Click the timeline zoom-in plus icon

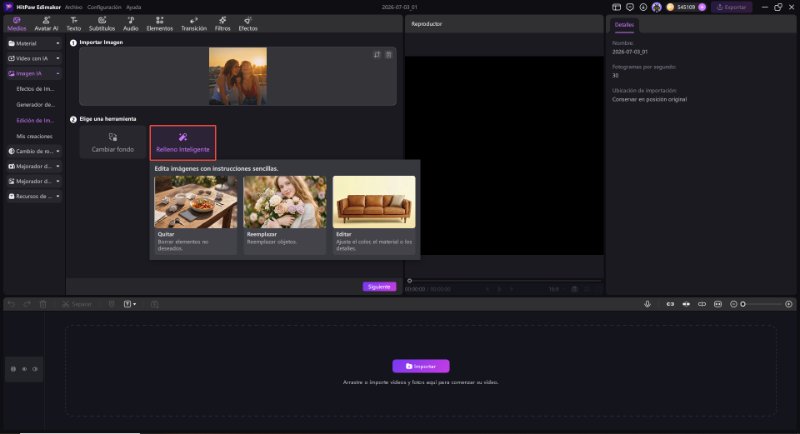(789, 304)
